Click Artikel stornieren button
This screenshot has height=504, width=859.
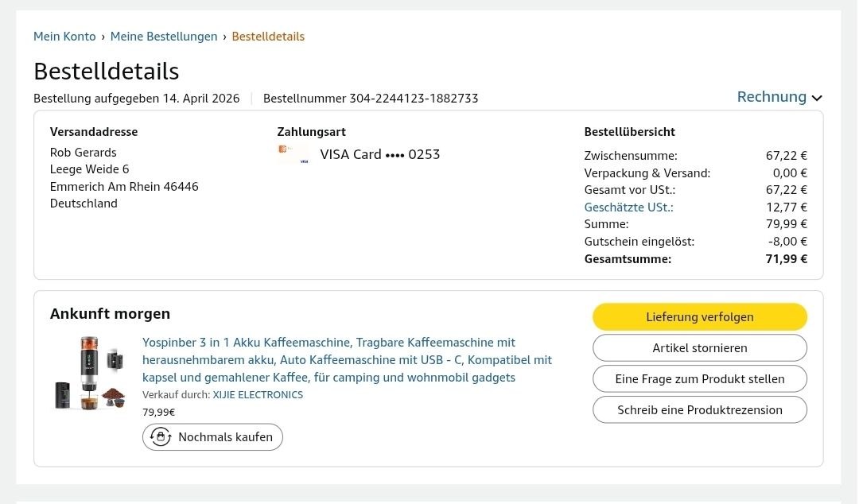pyautogui.click(x=699, y=347)
